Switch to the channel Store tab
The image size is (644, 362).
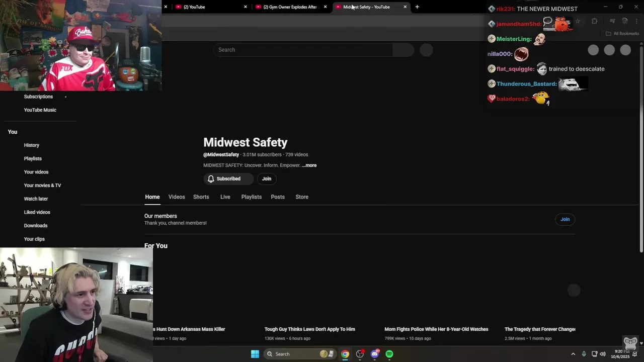302,197
